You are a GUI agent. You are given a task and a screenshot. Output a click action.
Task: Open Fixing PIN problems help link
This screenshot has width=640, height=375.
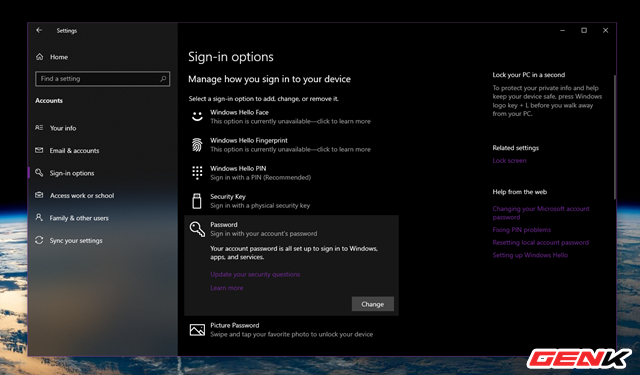[x=522, y=230]
